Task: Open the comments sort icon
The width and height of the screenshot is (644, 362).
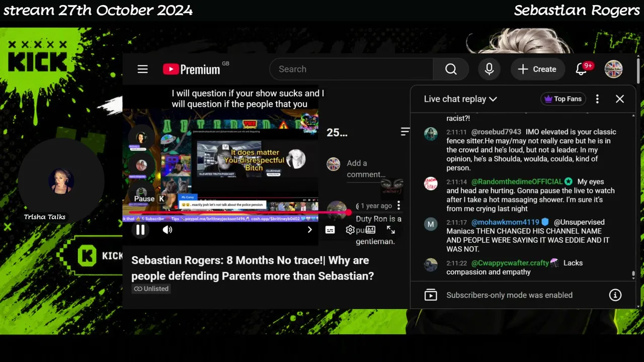Action: pyautogui.click(x=405, y=132)
